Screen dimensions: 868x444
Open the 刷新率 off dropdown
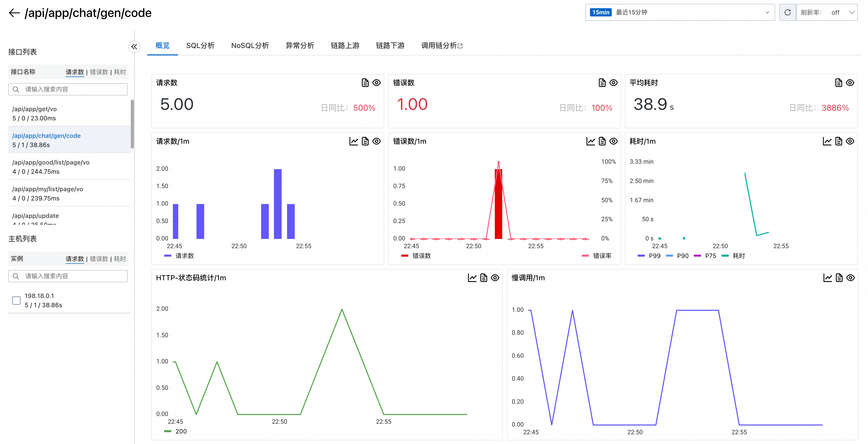(827, 13)
